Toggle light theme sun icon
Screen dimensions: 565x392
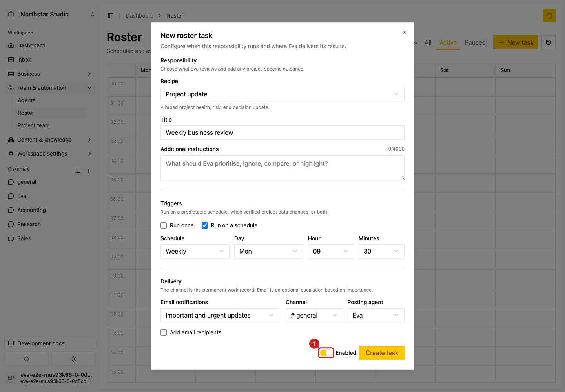[74, 359]
